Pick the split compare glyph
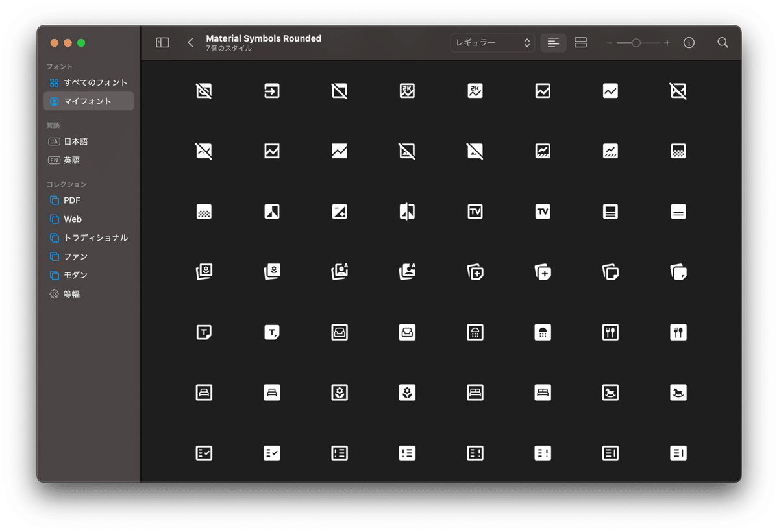This screenshot has width=779, height=532. pos(407,212)
